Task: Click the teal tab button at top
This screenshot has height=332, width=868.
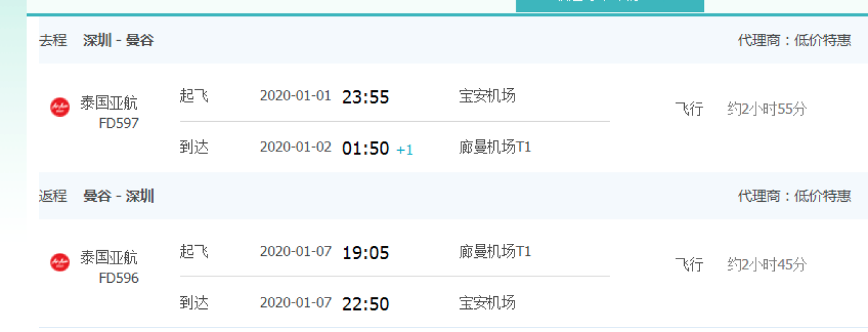Action: [x=610, y=6]
